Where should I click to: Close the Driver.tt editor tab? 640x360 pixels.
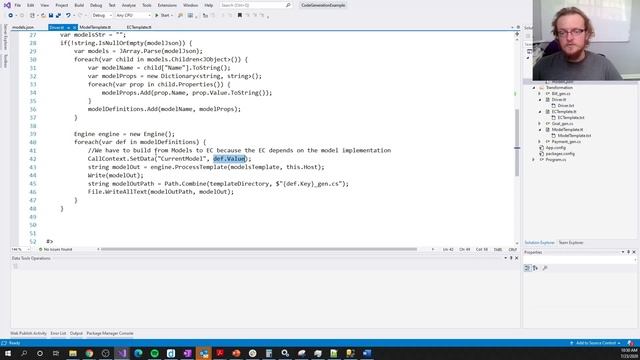tap(74, 27)
